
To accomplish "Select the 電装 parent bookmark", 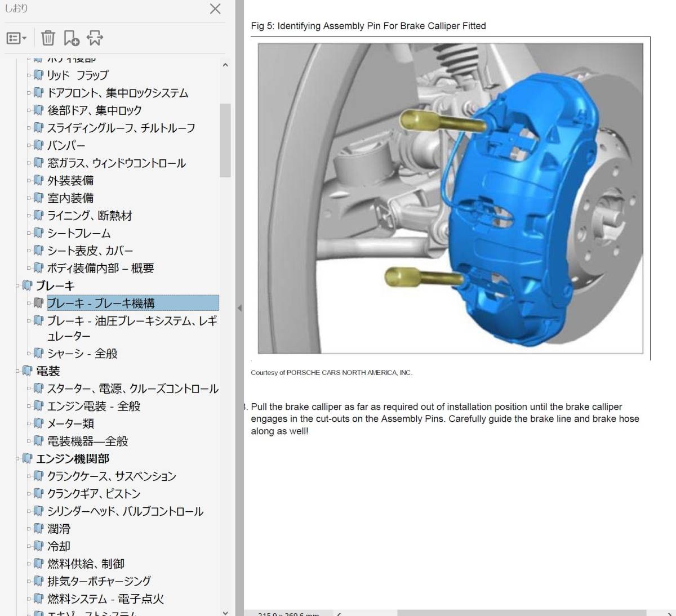I will [x=48, y=371].
